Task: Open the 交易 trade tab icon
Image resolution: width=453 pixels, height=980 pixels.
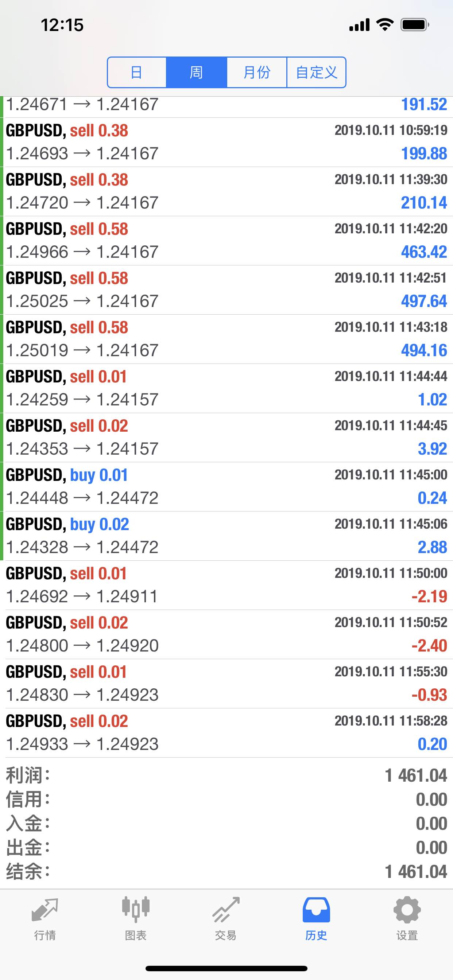Action: coord(226,910)
